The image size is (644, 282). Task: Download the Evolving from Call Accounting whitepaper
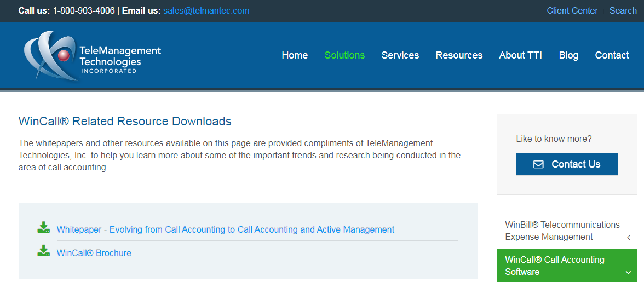tap(226, 229)
